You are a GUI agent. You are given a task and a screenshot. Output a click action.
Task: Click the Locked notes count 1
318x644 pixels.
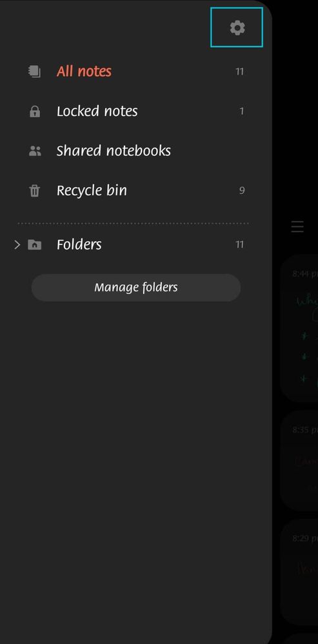point(242,112)
